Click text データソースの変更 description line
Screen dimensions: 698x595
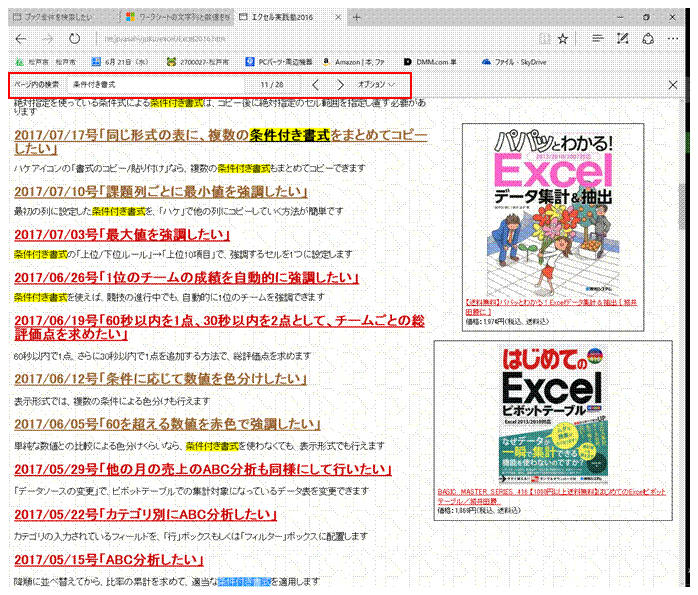click(191, 491)
